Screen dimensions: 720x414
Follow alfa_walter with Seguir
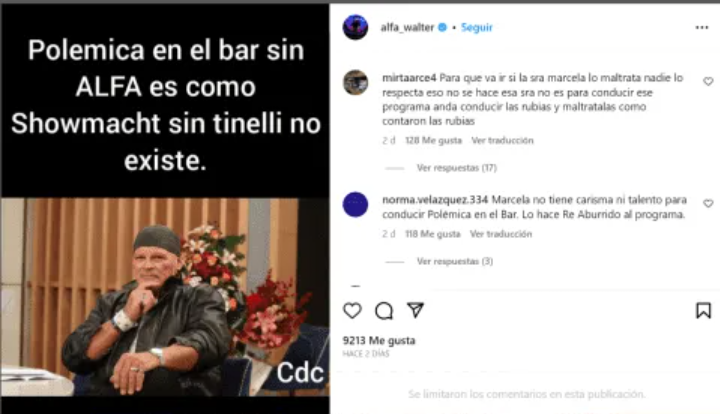pyautogui.click(x=477, y=28)
